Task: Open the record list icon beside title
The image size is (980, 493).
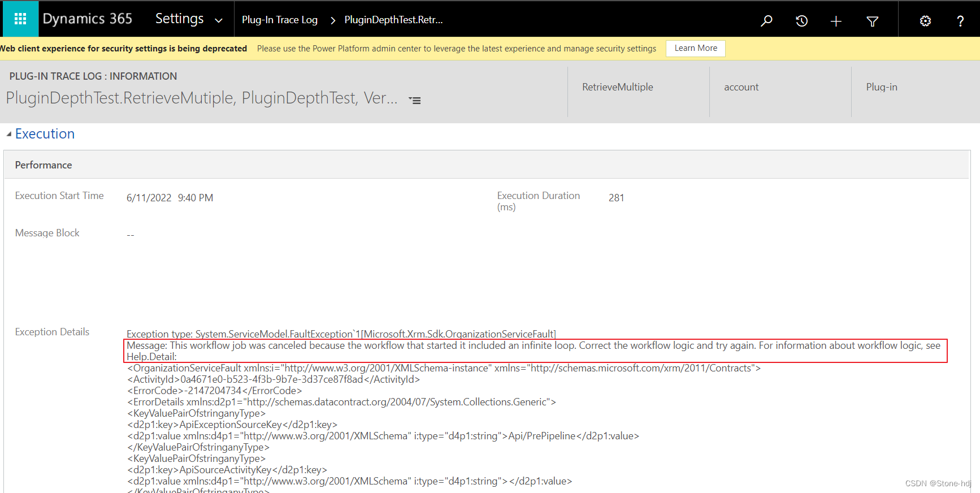Action: point(415,101)
